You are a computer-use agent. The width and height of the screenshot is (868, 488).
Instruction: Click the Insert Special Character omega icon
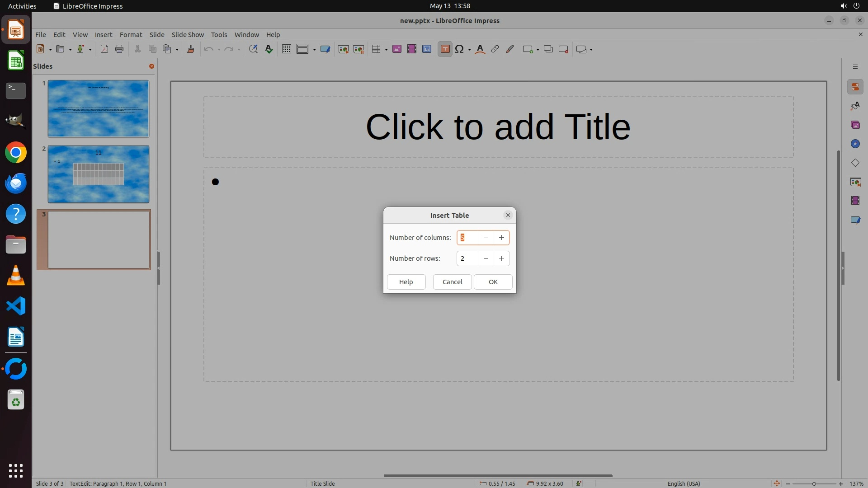(459, 49)
